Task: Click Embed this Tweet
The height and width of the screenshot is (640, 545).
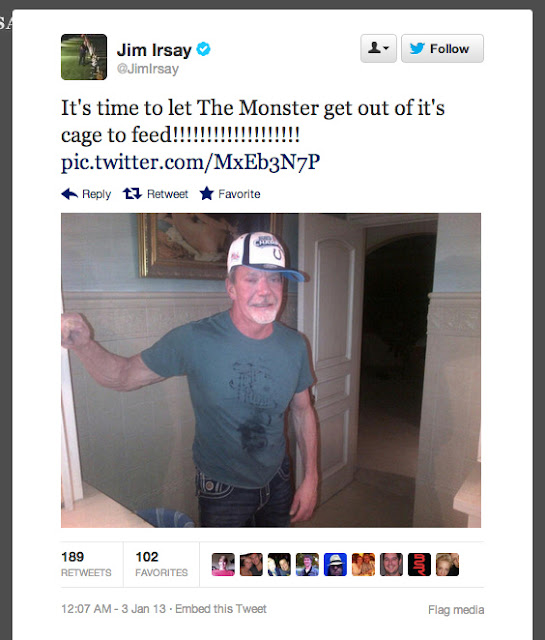Action: pos(221,609)
